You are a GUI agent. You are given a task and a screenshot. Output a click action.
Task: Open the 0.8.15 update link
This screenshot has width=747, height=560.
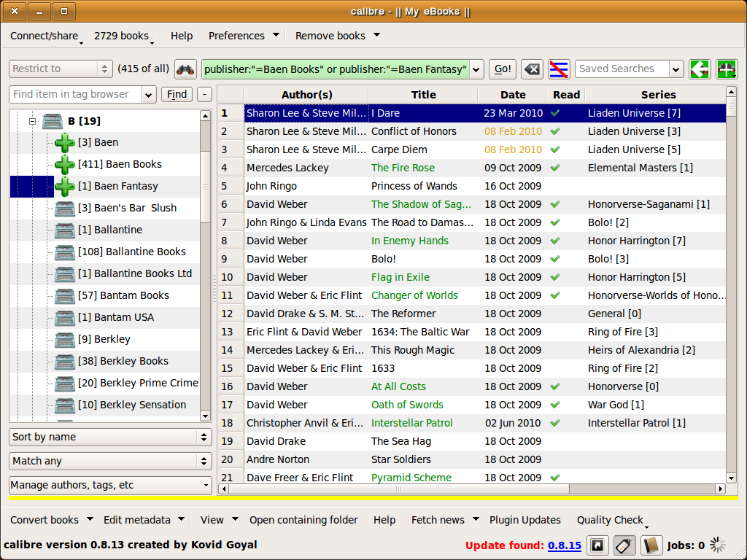[564, 545]
